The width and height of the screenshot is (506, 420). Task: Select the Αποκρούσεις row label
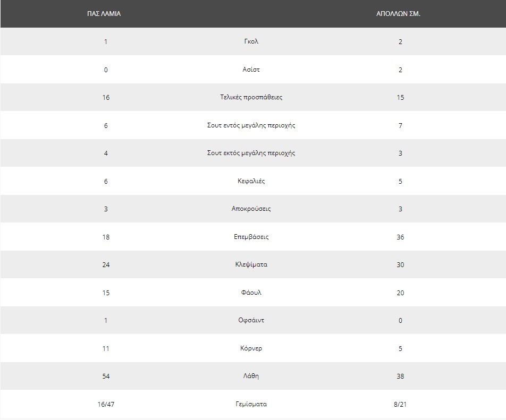(251, 209)
